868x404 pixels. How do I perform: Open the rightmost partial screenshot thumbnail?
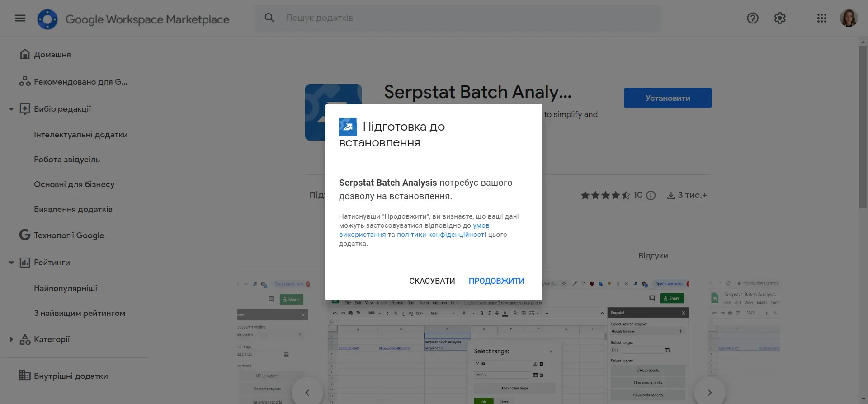click(744, 342)
